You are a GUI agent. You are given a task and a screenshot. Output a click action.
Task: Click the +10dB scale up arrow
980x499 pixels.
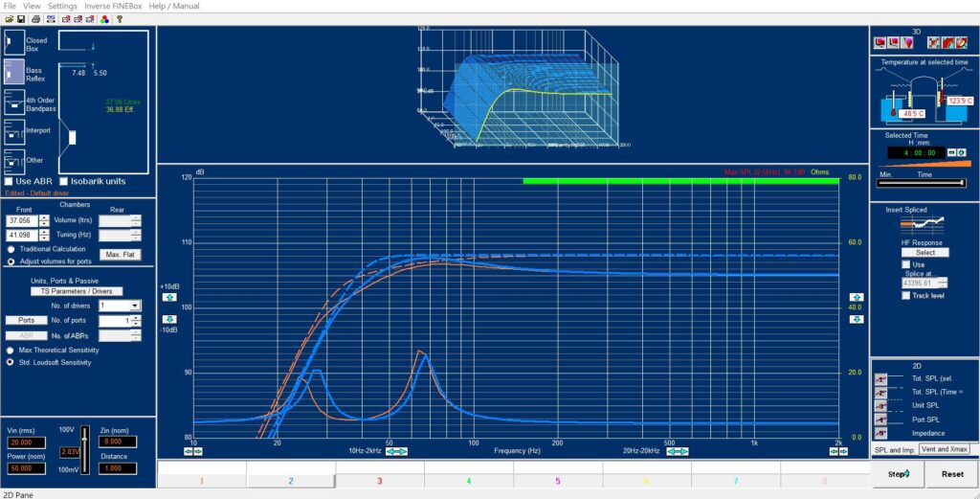168,298
